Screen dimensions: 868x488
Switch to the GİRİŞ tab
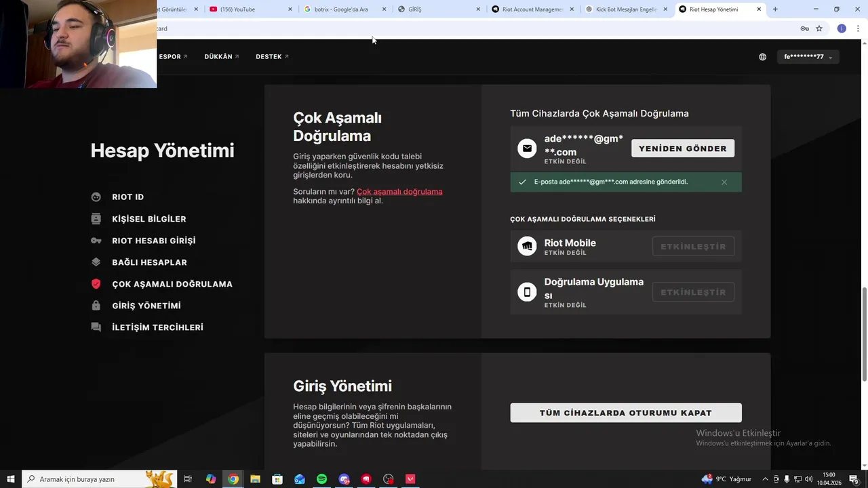point(438,9)
